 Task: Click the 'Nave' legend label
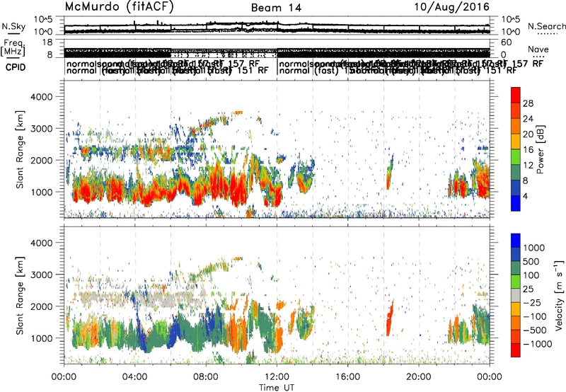tap(538, 49)
